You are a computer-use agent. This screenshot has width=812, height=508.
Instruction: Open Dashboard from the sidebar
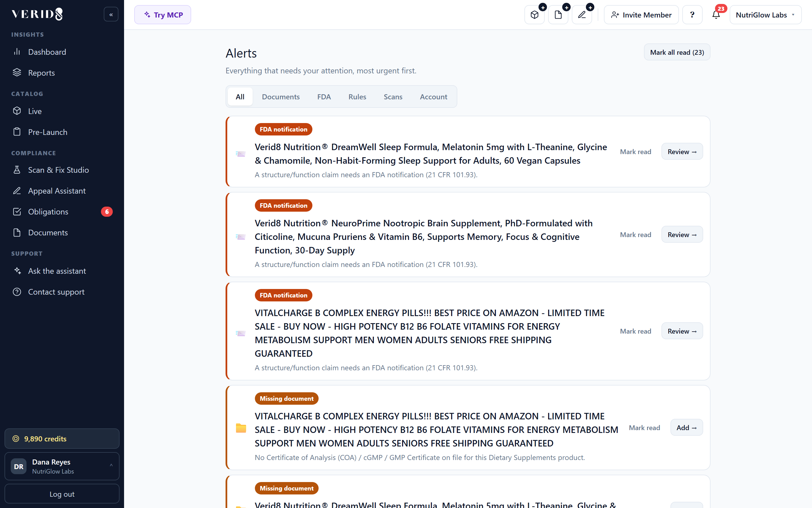click(62, 52)
